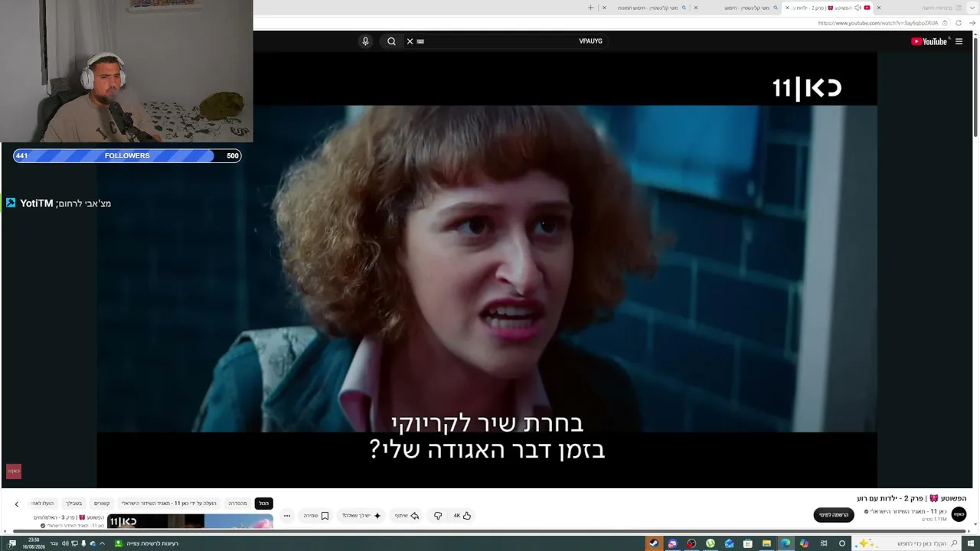The height and width of the screenshot is (551, 980).
Task: Select the 'הכול' filter chip
Action: (x=263, y=504)
